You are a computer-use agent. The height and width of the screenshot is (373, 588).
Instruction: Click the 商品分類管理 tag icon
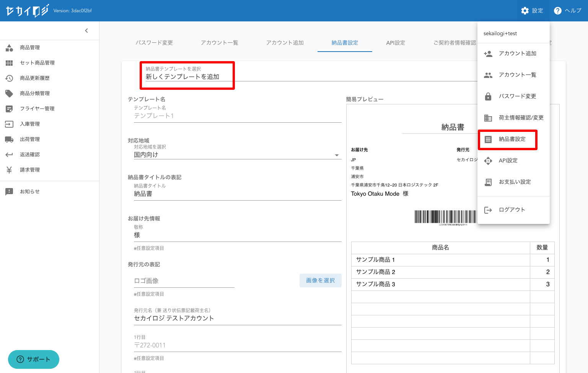click(9, 94)
